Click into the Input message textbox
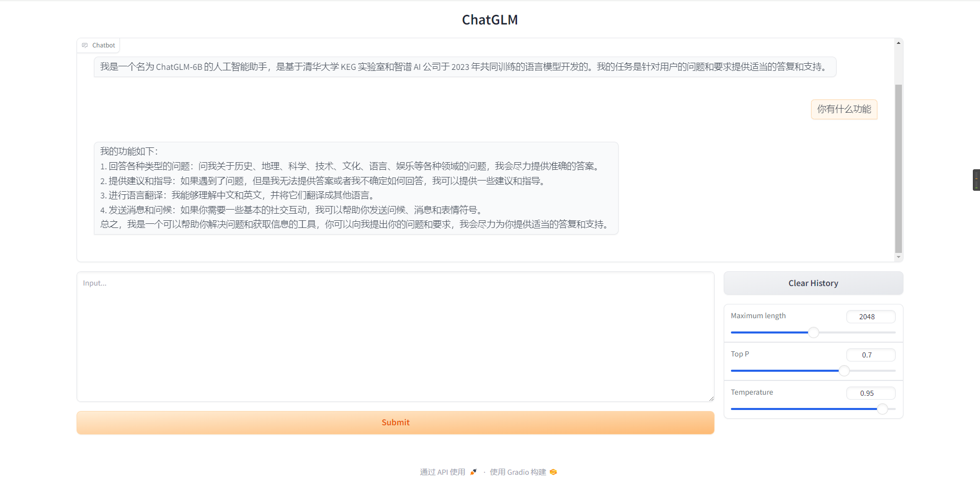Screen dimensions: 980x487 click(396, 337)
